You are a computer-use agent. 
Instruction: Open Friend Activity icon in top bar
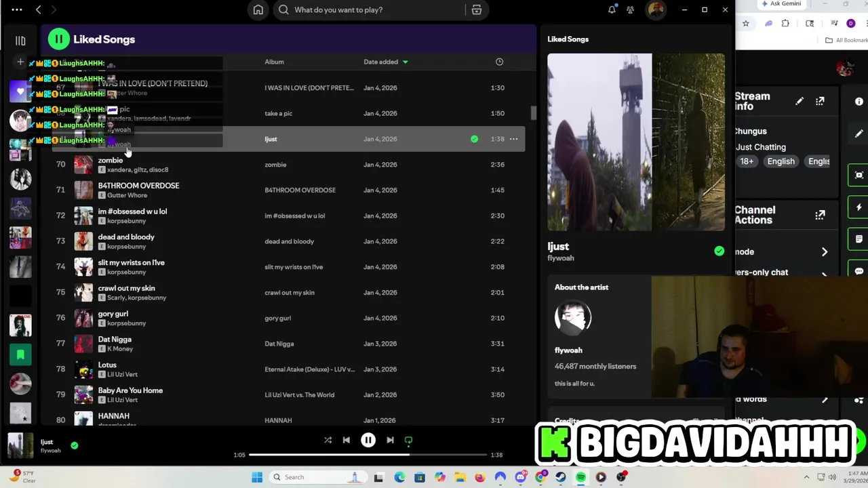tap(631, 9)
